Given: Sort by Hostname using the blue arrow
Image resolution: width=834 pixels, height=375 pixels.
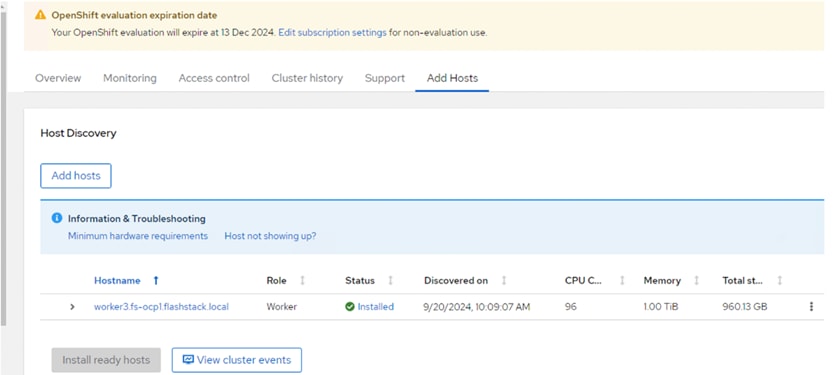Looking at the screenshot, I should (x=156, y=280).
